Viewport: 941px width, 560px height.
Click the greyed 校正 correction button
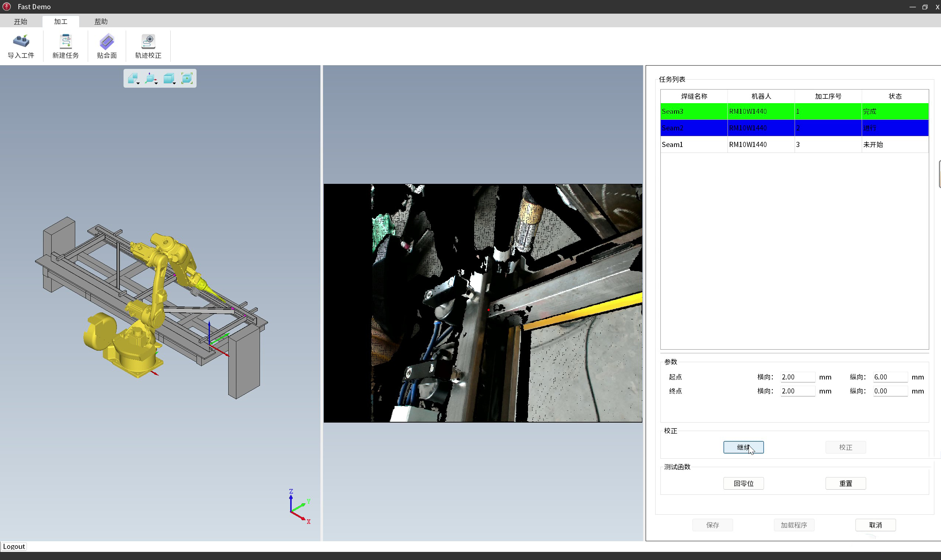845,447
